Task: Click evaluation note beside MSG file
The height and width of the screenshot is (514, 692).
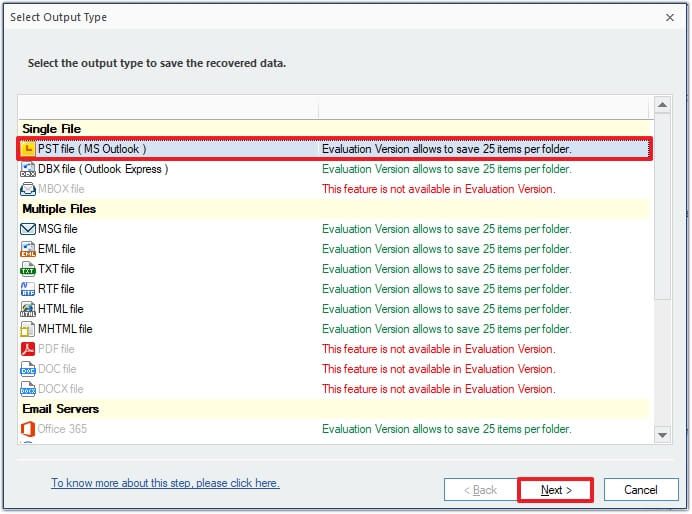Action: [x=447, y=229]
